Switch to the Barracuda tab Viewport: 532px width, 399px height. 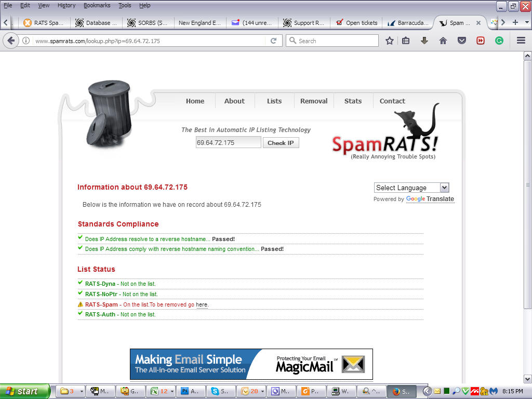[408, 23]
